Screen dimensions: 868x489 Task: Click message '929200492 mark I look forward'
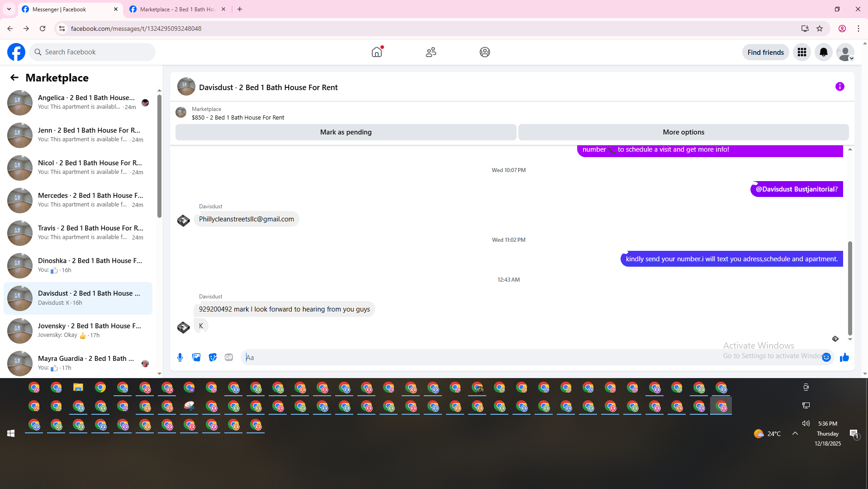285,309
